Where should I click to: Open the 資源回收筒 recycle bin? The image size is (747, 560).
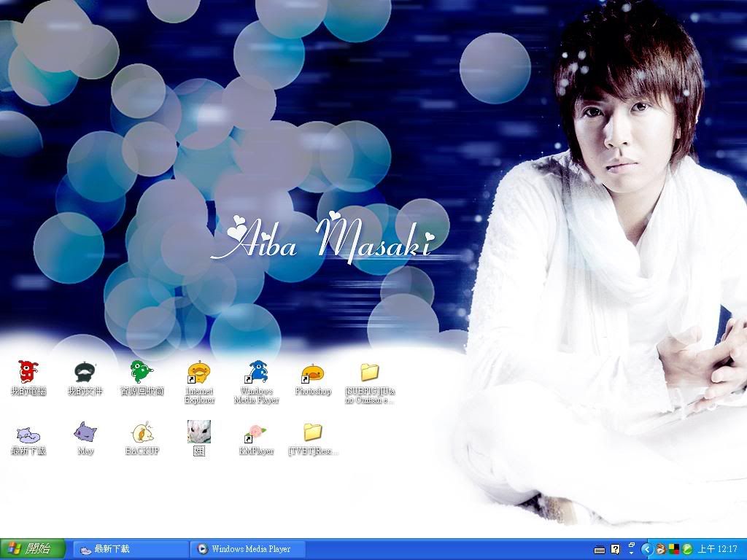142,373
